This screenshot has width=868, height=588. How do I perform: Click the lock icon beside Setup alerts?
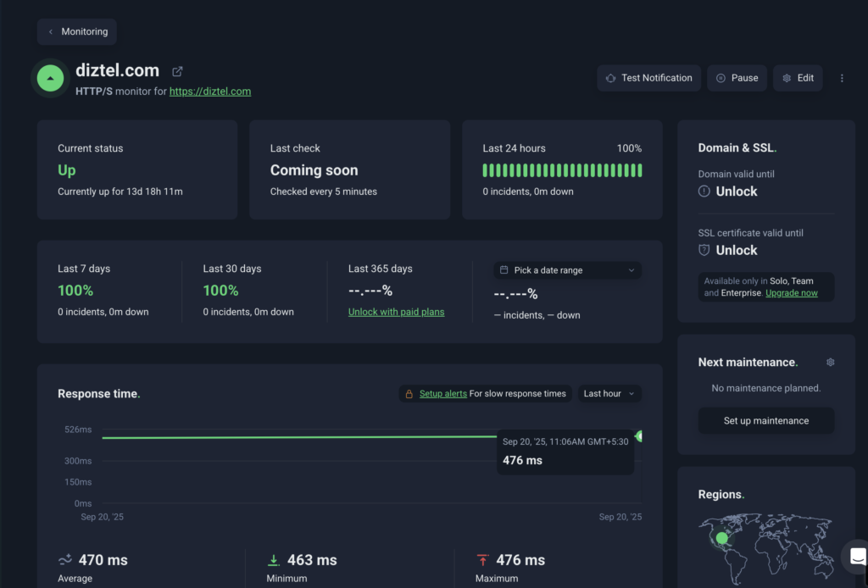tap(409, 394)
